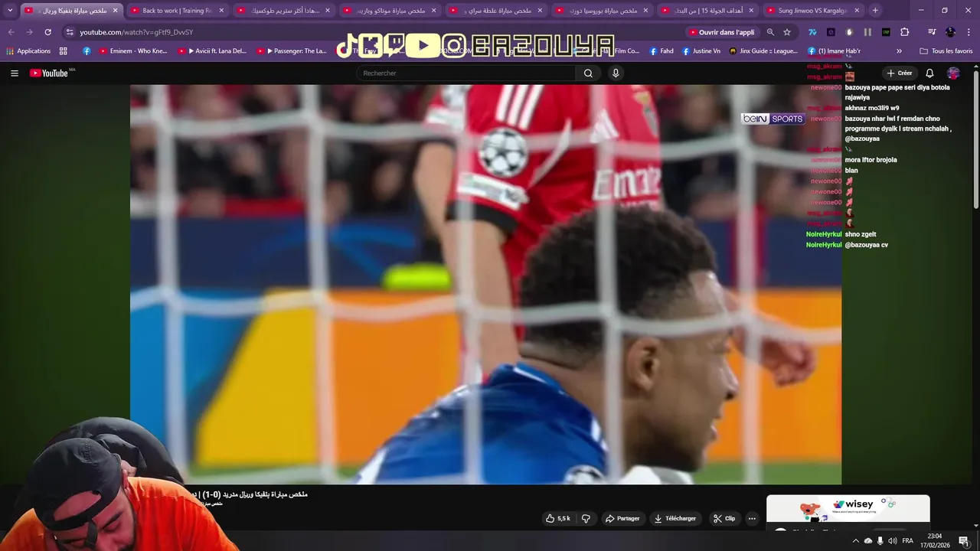
Task: Open the Facebook icon bookmark next to Applications
Action: 87,51
